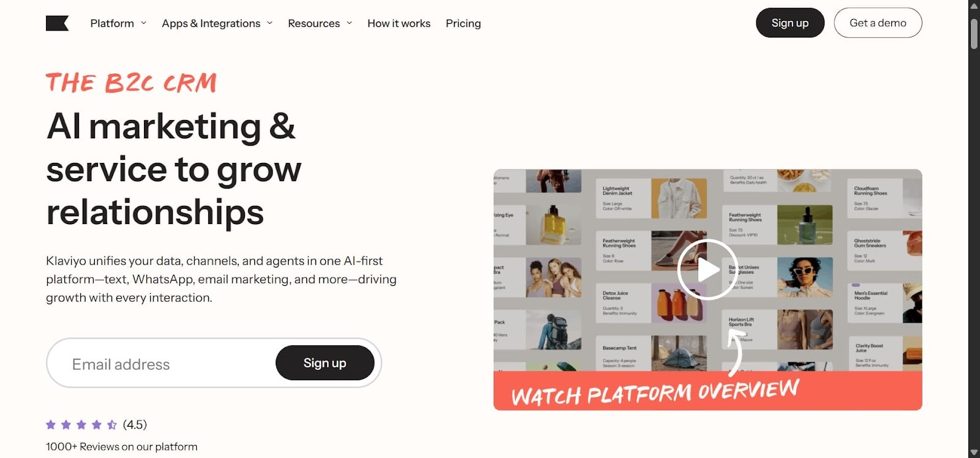Click the first purple rating star
The height and width of the screenshot is (458, 980).
[51, 424]
